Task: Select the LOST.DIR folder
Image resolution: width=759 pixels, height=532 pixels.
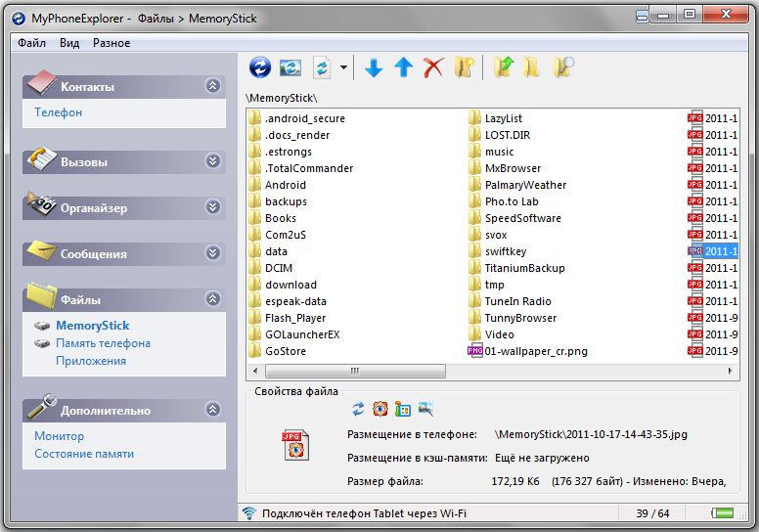Action: point(500,135)
